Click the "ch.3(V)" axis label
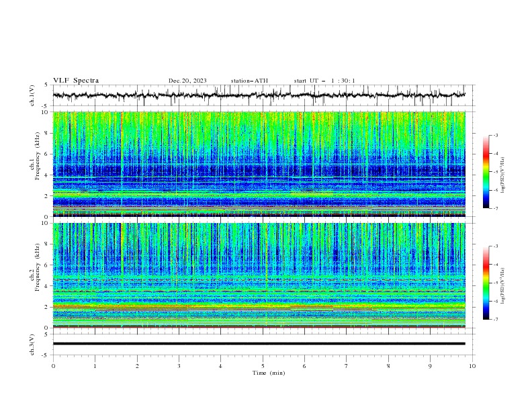The width and height of the screenshot is (532, 411). coord(32,345)
